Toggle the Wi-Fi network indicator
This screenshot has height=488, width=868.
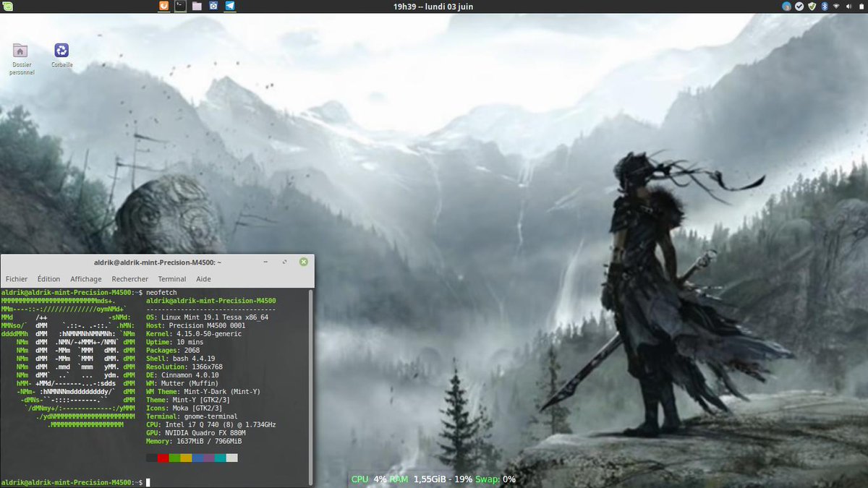pyautogui.click(x=835, y=7)
